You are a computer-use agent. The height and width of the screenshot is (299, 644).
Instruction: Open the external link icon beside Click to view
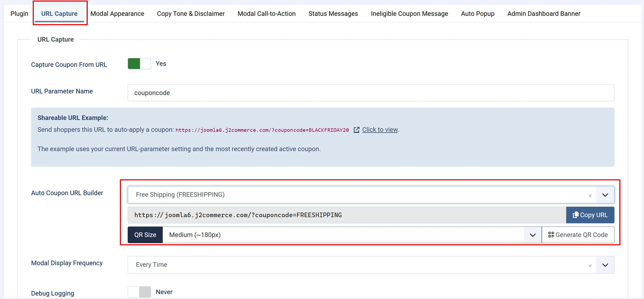pos(356,130)
